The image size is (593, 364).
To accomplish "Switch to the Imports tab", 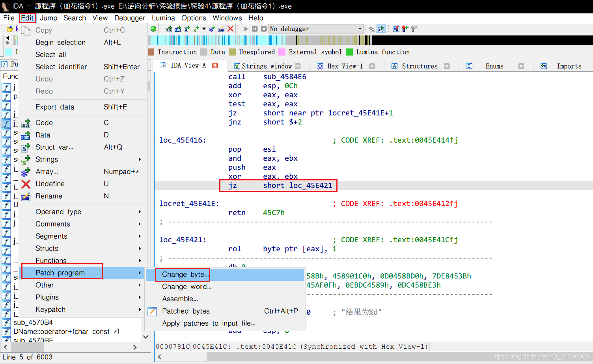I will click(x=569, y=66).
